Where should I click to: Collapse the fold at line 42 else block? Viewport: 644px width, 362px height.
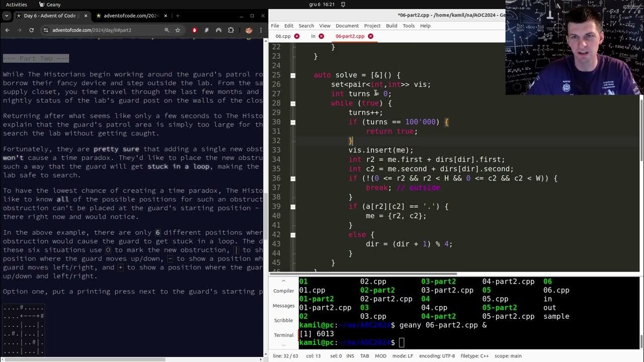point(293,235)
